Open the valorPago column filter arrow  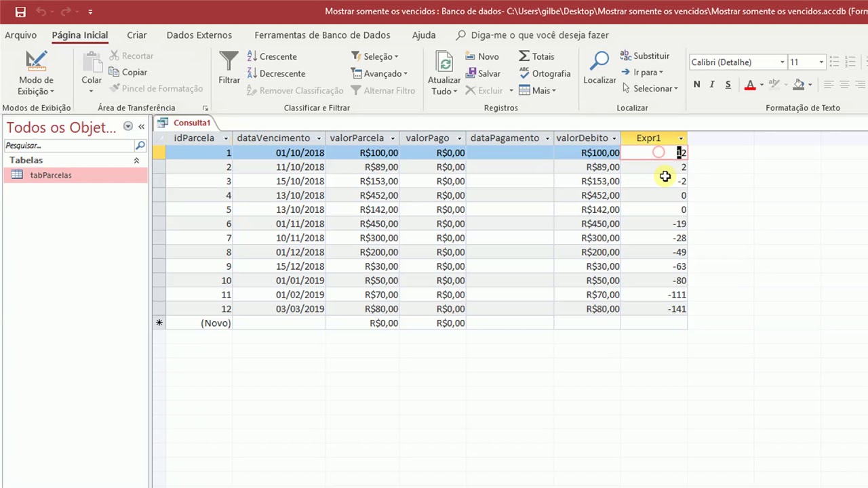[x=459, y=138]
